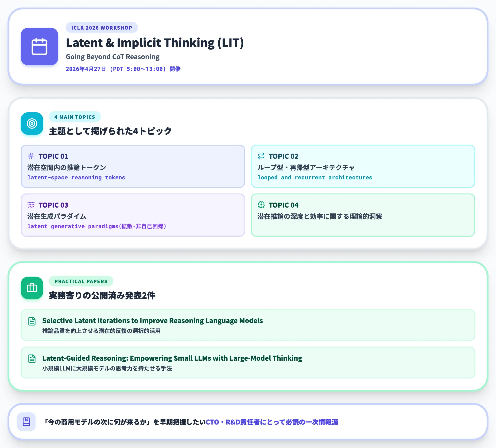Image resolution: width=496 pixels, height=448 pixels.
Task: Click the calendar icon beside the workshop title
Action: coord(39,46)
